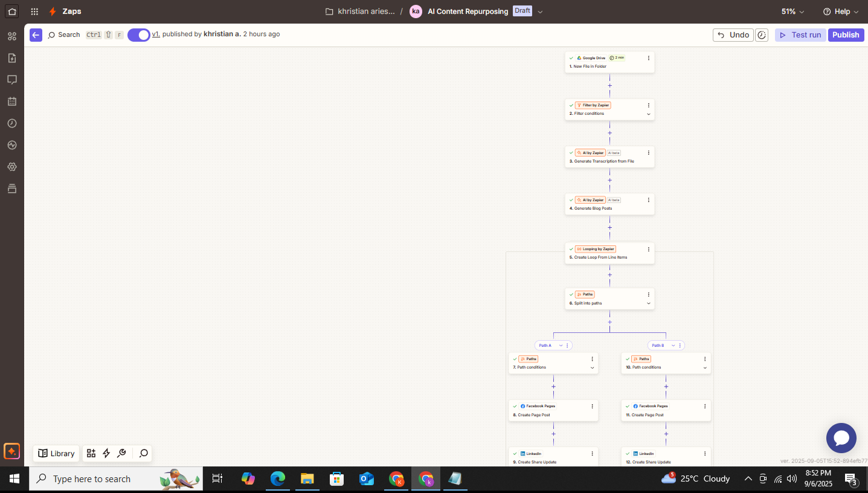The image size is (868, 493).
Task: Expand step 6 Split into paths chevron
Action: [x=649, y=303]
